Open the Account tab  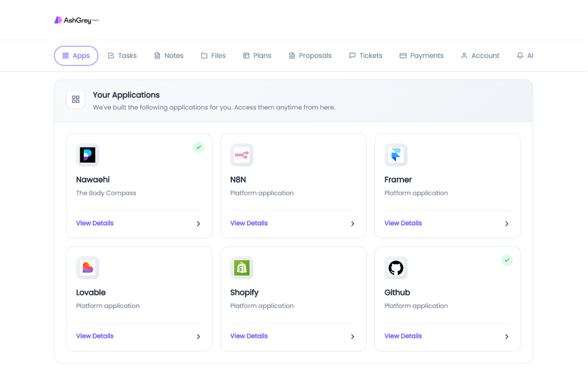[480, 56]
